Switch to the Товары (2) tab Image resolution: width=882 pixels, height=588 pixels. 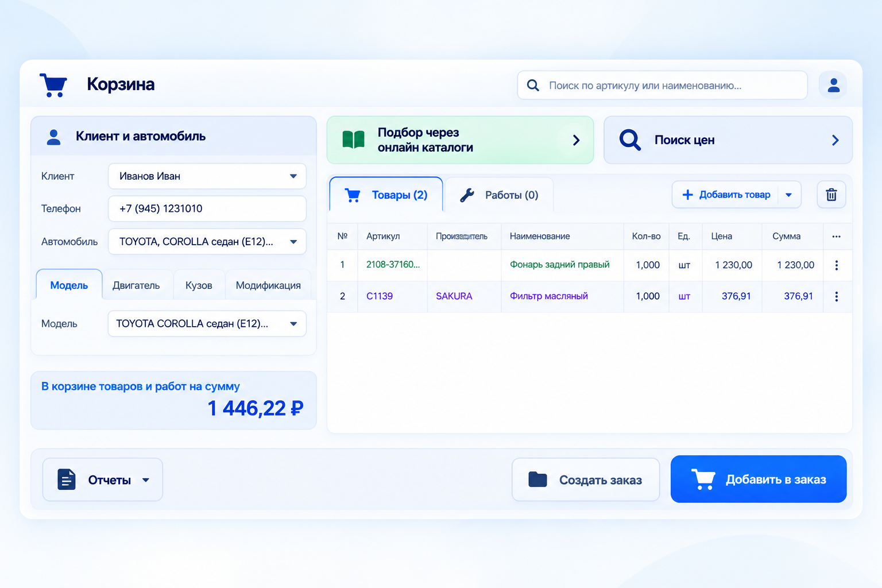[386, 195]
